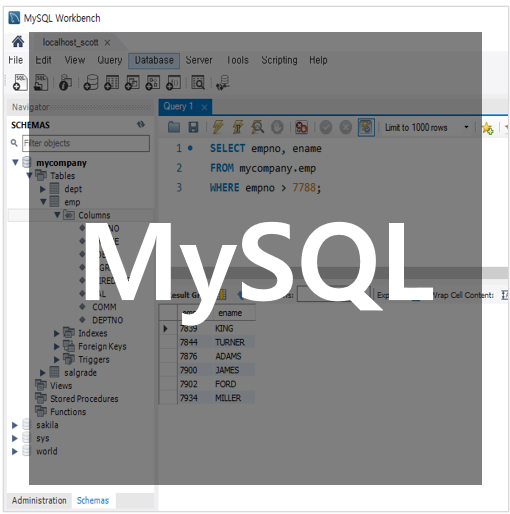Switch to the Administration tab
Screen dimensions: 510x514
39,500
